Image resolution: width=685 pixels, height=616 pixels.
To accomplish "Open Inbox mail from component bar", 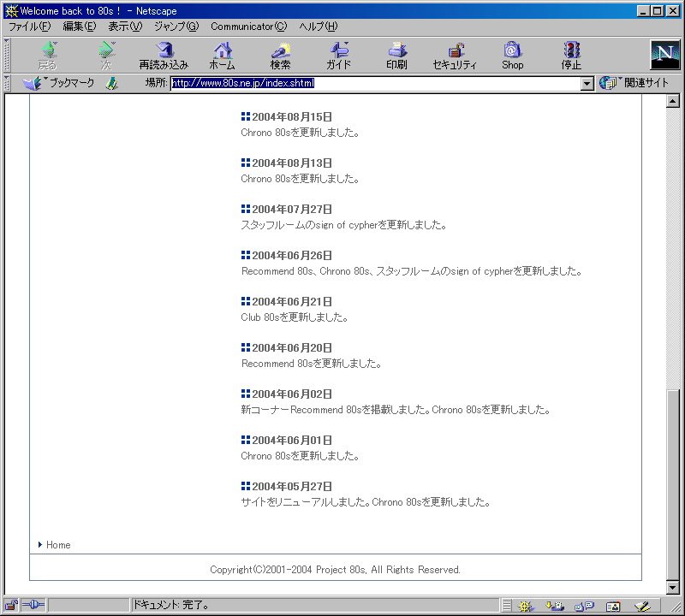I will pyautogui.click(x=555, y=606).
